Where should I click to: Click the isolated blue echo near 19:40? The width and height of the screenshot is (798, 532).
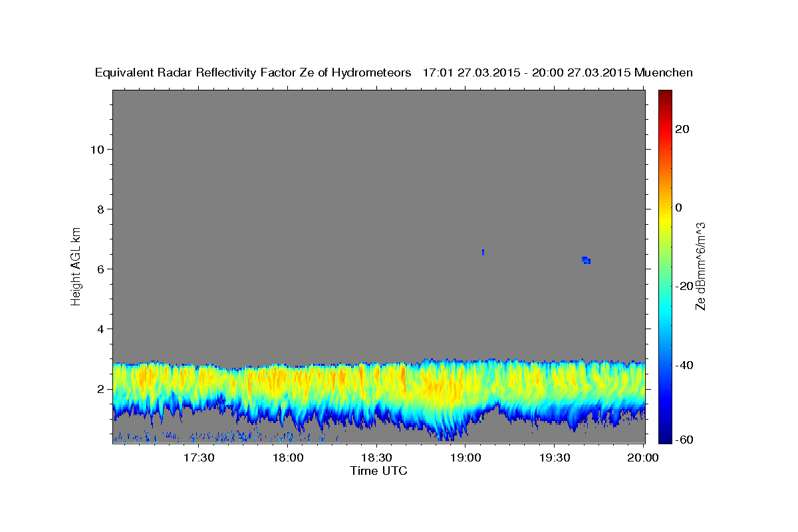tap(586, 260)
